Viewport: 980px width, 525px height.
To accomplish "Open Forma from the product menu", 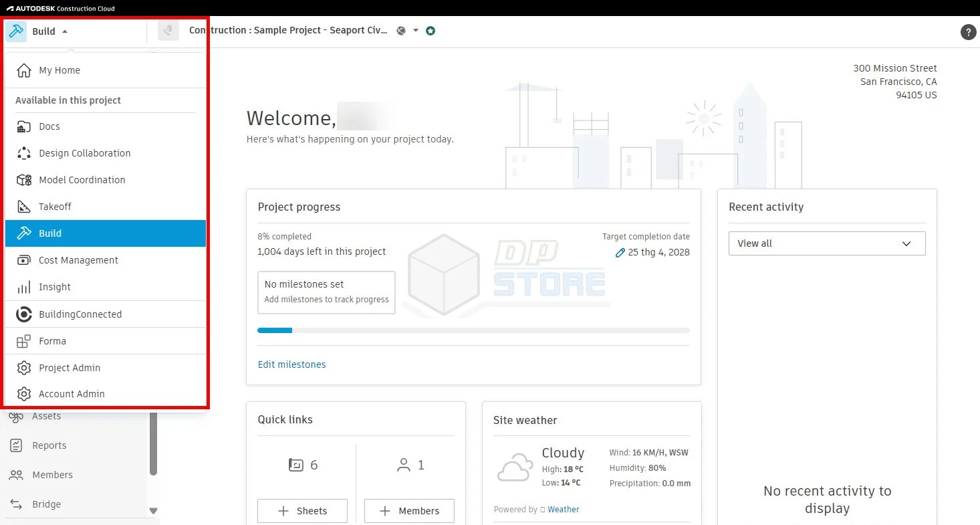I will (106, 341).
